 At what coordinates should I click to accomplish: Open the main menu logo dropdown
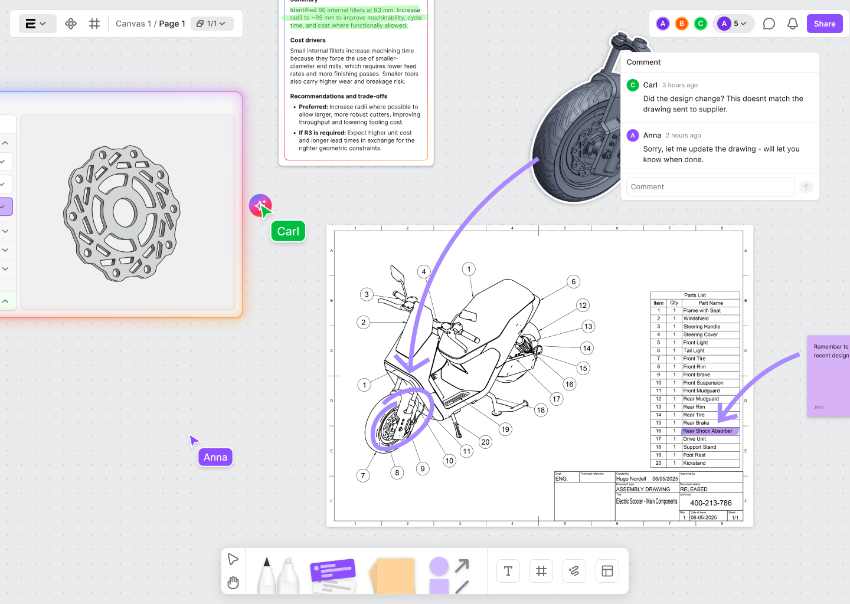coord(38,23)
